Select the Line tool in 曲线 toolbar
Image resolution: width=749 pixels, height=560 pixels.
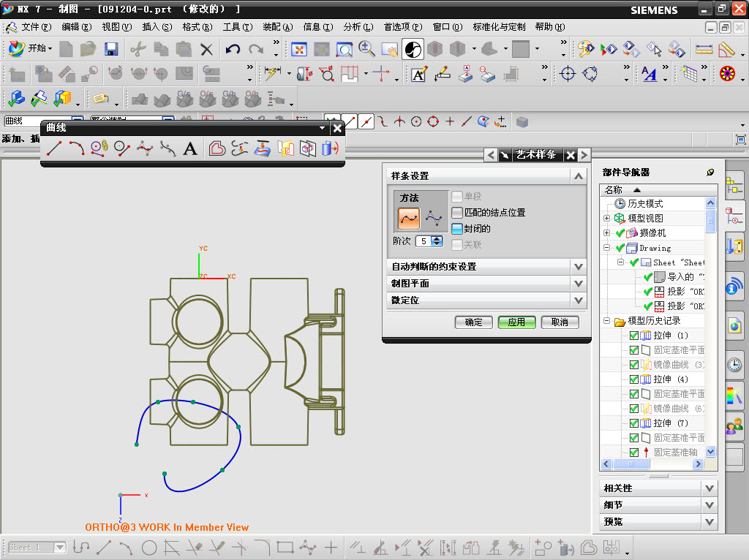point(53,149)
